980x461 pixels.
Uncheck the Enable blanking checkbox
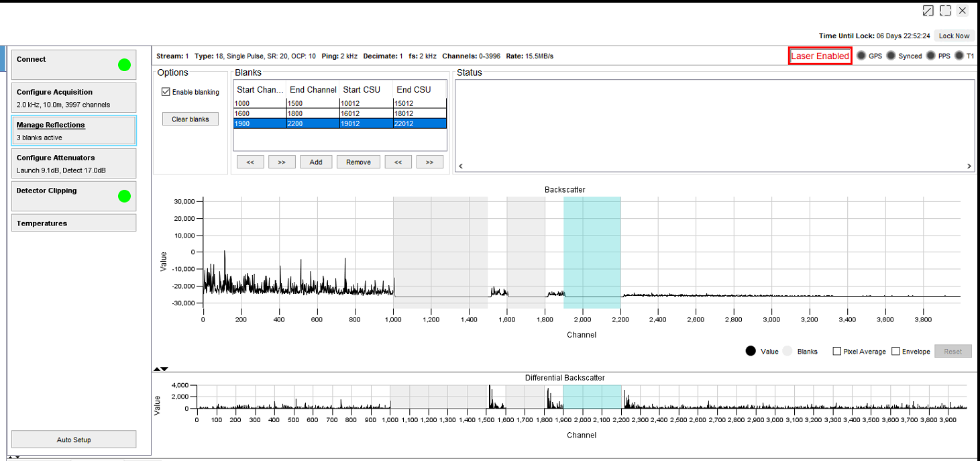[x=166, y=92]
